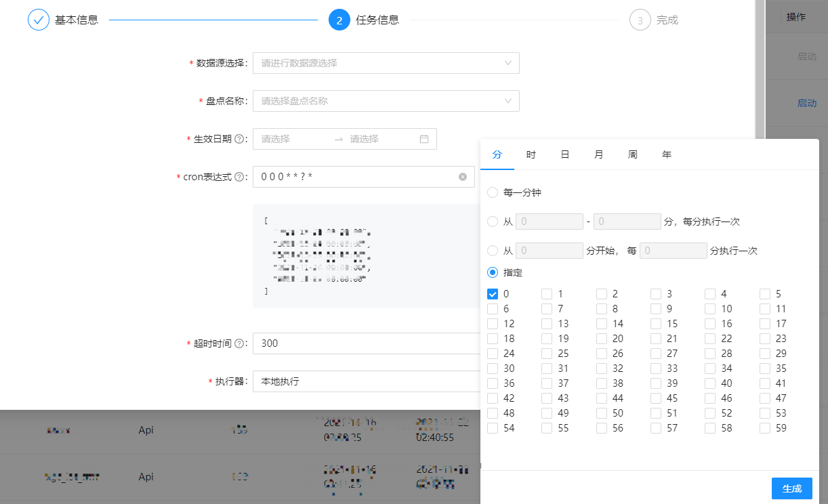This screenshot has height=504, width=828.
Task: Open the help tooltip for 超时时间
Action: pyautogui.click(x=239, y=343)
